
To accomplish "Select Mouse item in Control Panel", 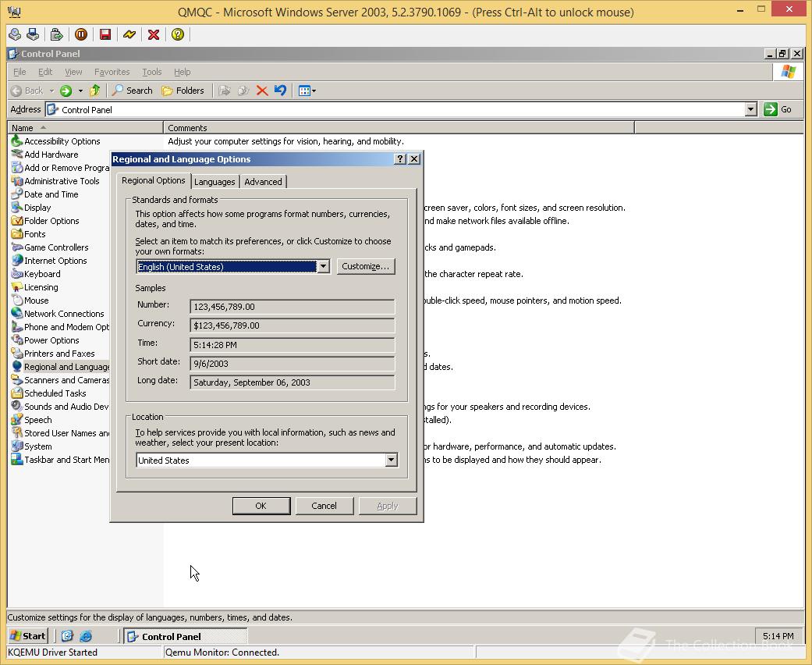I will click(30, 300).
